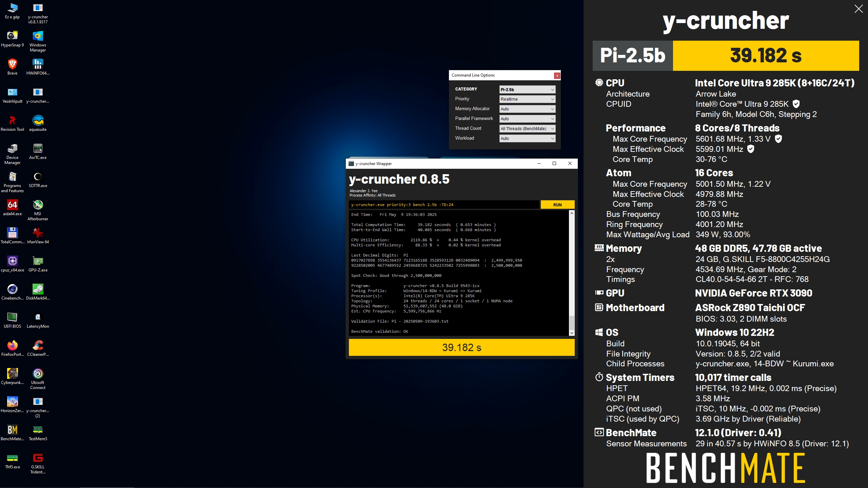The height and width of the screenshot is (488, 868).
Task: Click the Pi-2.5b benchmark label in result panel
Action: click(x=633, y=56)
